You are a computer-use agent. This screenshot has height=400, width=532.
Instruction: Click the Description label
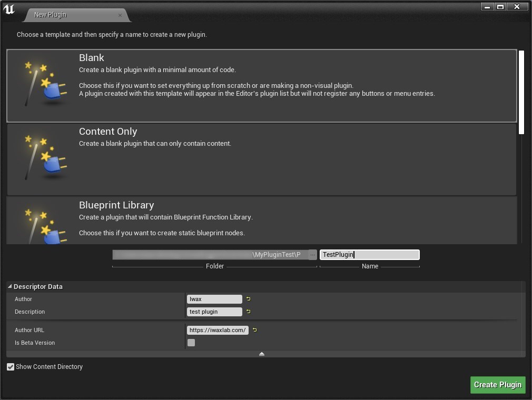point(29,312)
